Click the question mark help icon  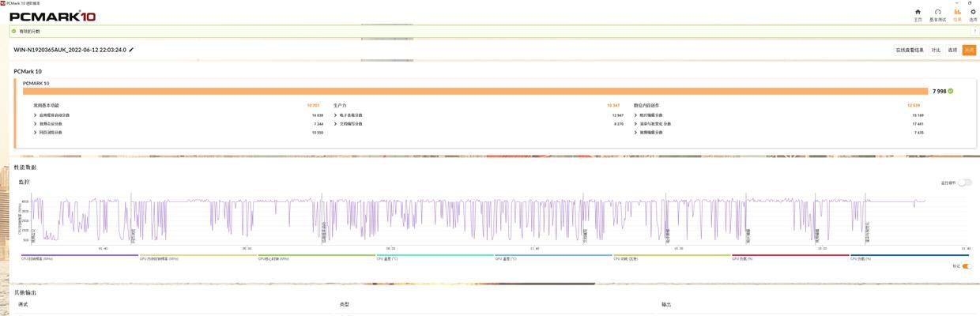pos(974,31)
